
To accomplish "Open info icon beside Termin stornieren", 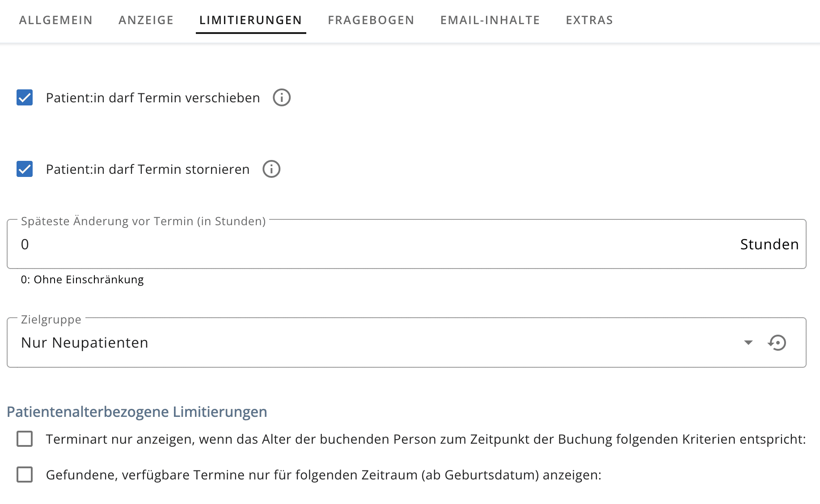I will tap(271, 169).
